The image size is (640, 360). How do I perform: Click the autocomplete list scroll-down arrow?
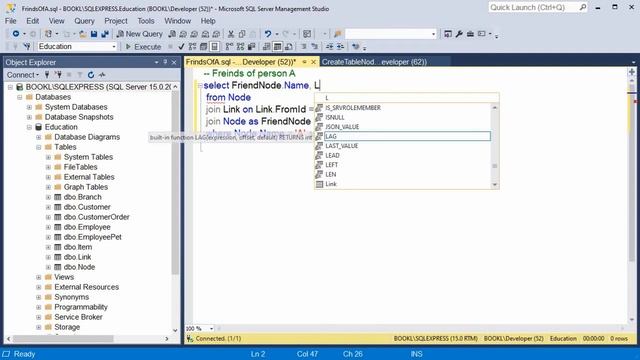click(495, 185)
